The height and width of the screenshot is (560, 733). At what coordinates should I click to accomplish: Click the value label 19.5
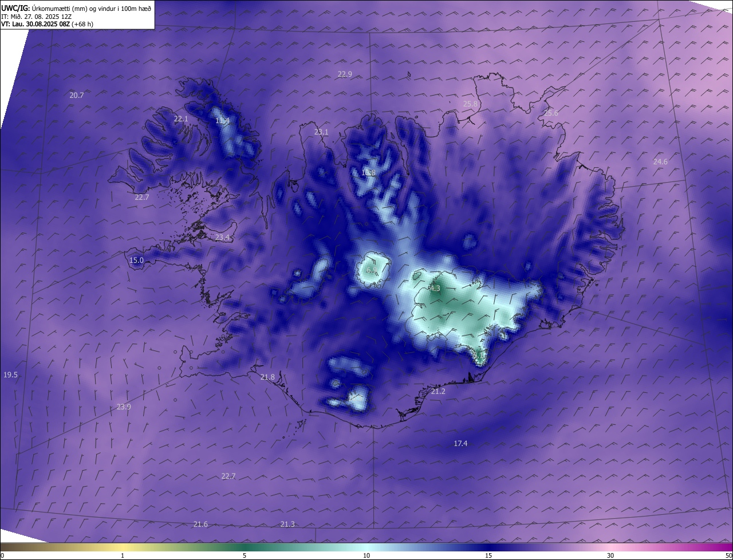pos(10,375)
